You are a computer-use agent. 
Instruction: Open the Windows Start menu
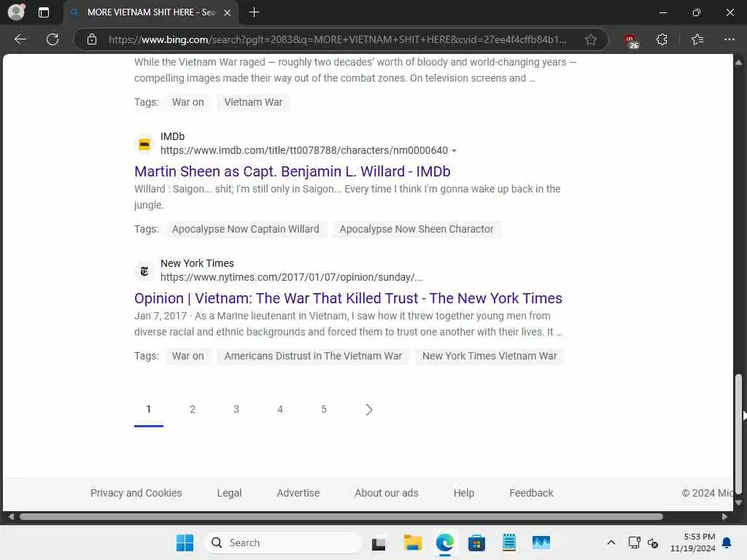[185, 542]
